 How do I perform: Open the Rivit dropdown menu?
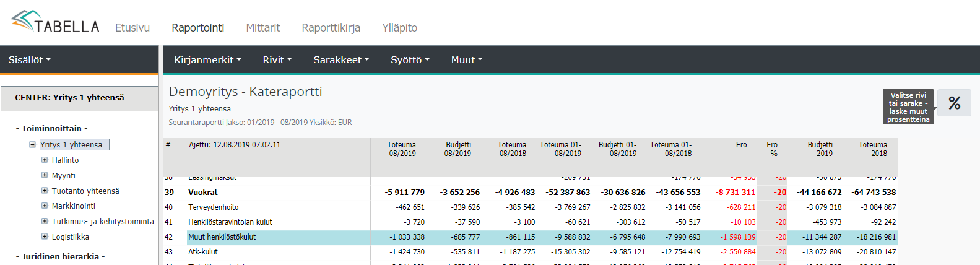click(x=277, y=60)
